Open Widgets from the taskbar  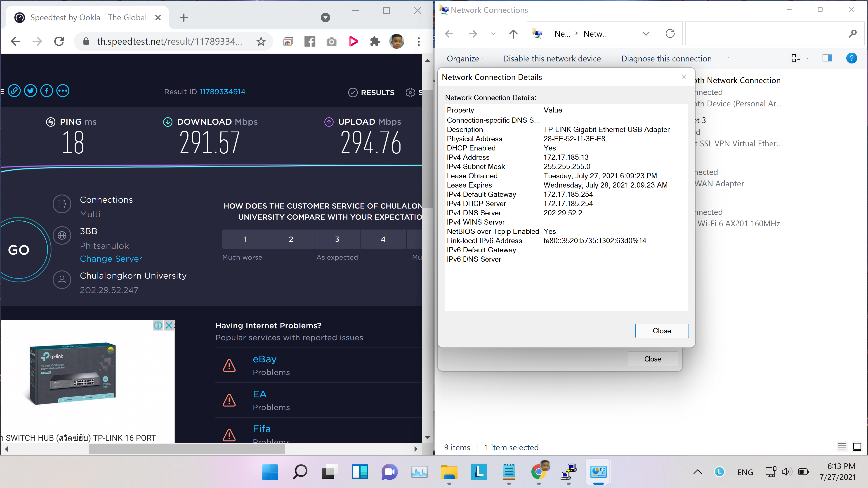[x=360, y=472]
